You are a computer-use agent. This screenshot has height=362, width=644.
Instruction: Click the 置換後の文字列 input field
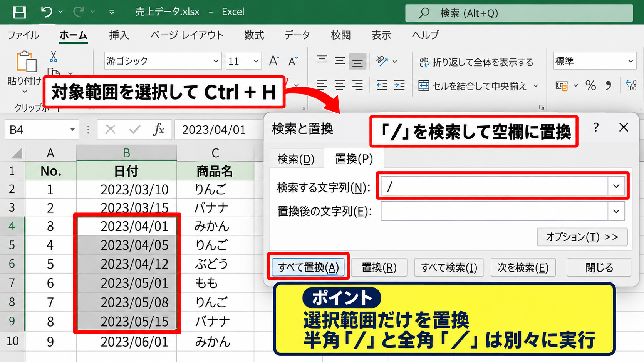(495, 211)
